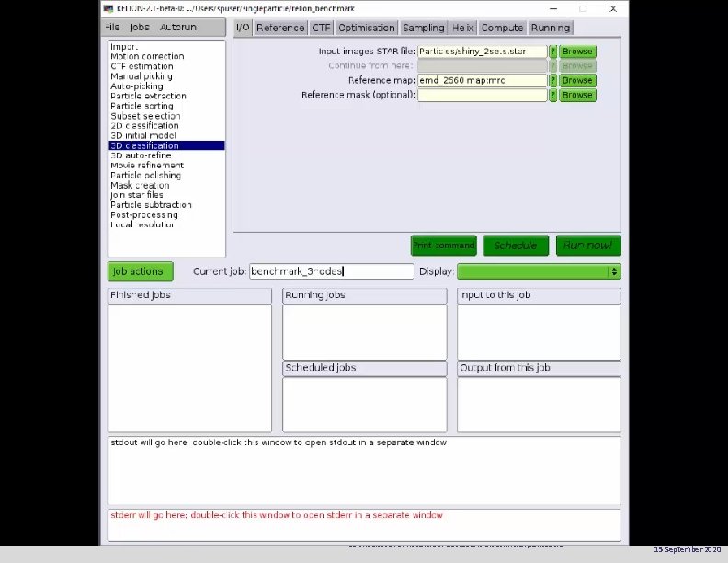The image size is (728, 563).
Task: Switch to the Compute tab
Action: (502, 28)
